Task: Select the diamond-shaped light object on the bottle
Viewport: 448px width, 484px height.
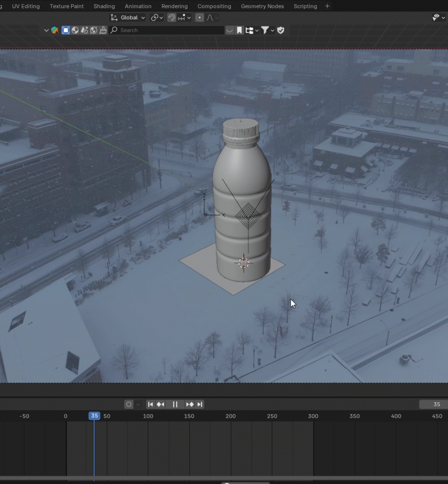Action: (248, 216)
